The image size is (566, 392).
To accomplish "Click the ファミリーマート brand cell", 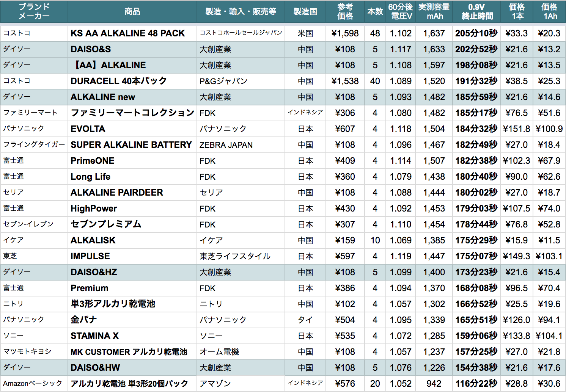I will pos(34,113).
